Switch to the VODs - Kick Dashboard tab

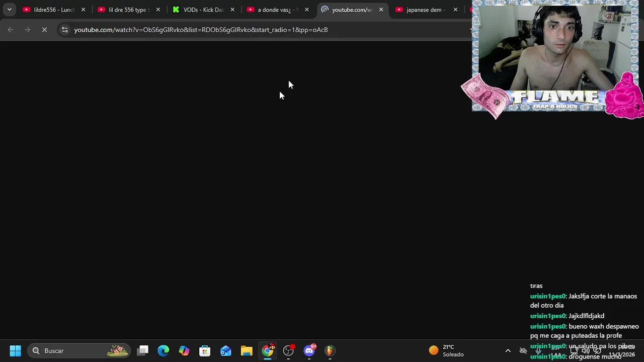pos(203,10)
